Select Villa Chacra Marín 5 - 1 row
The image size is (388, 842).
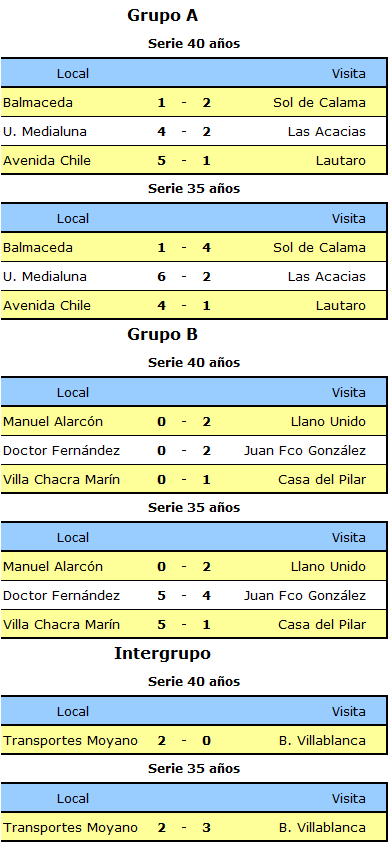tap(194, 625)
